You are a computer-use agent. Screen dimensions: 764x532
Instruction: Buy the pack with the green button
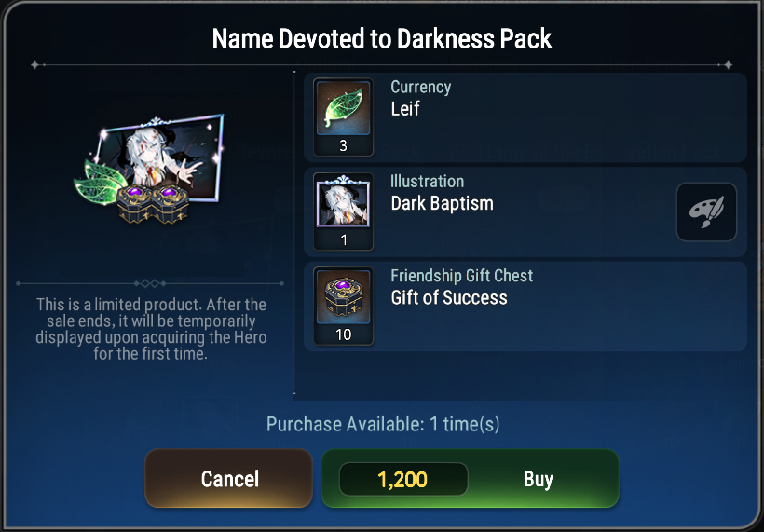471,478
